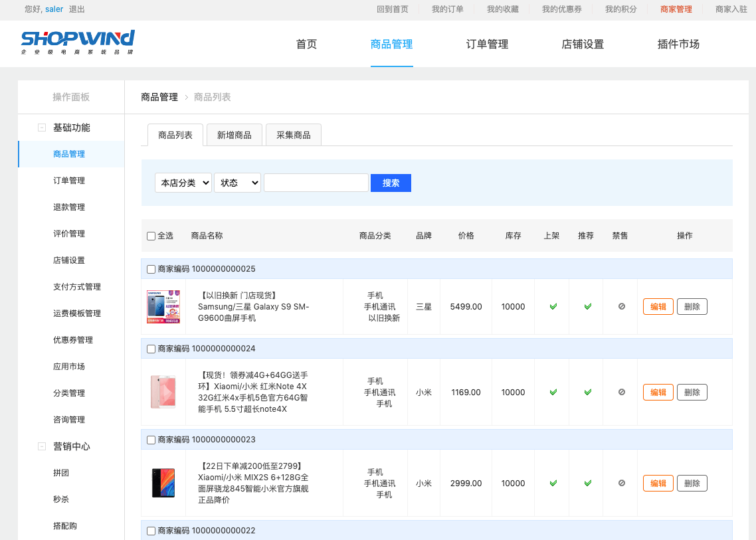Toggle recommended checkmark for 红米Note 4X
Viewport: 756px width, 540px height.
[x=587, y=393]
